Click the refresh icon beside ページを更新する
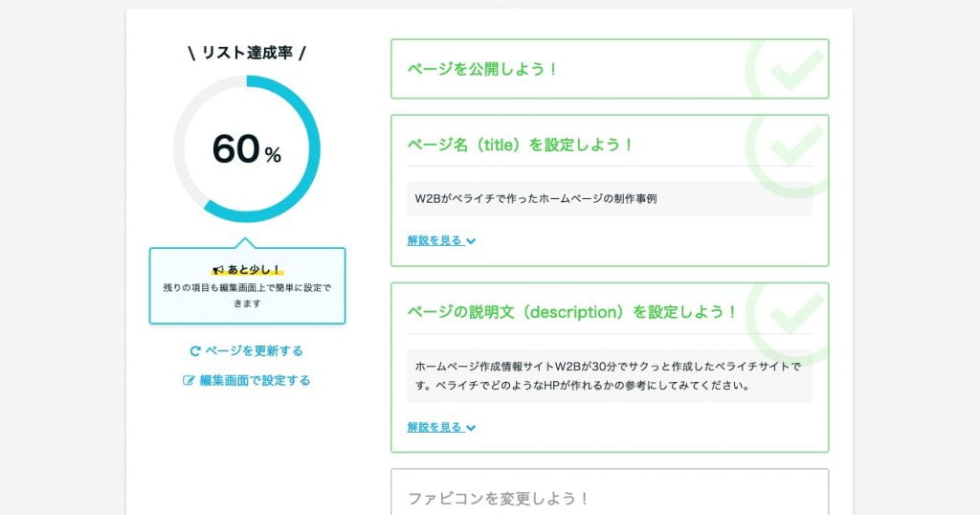Screen dimensions: 980x515 (196, 351)
